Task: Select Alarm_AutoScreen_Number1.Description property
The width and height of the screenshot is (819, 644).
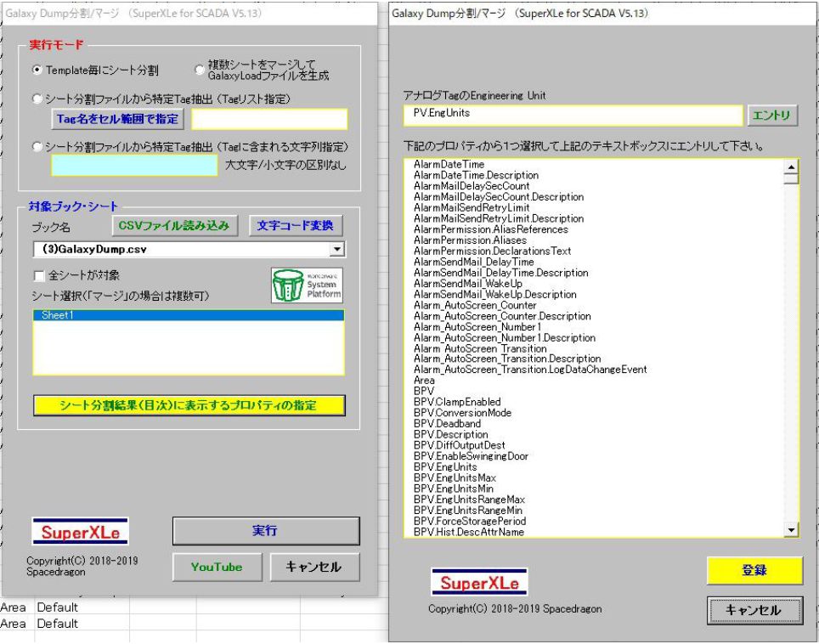Action: (x=505, y=338)
